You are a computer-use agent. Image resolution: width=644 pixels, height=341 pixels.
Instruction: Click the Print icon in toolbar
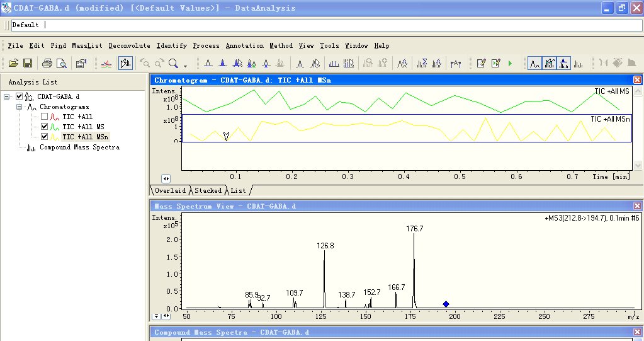pyautogui.click(x=47, y=63)
